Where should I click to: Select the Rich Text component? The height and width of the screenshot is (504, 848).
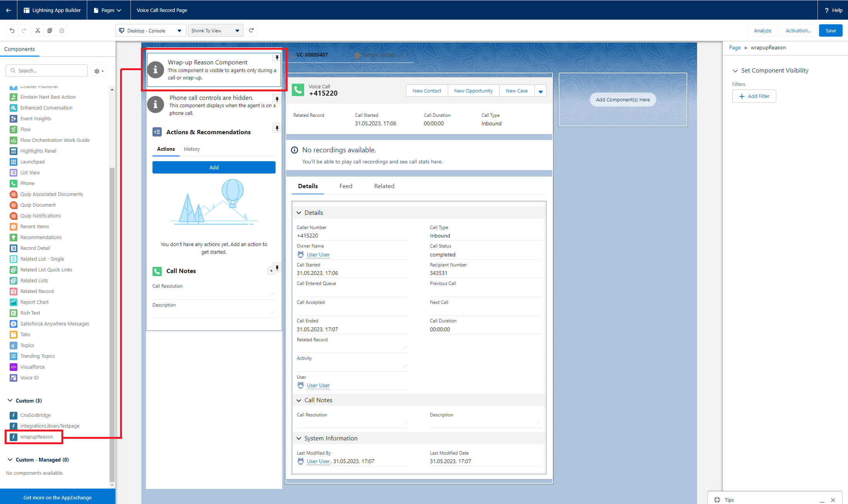(x=30, y=313)
